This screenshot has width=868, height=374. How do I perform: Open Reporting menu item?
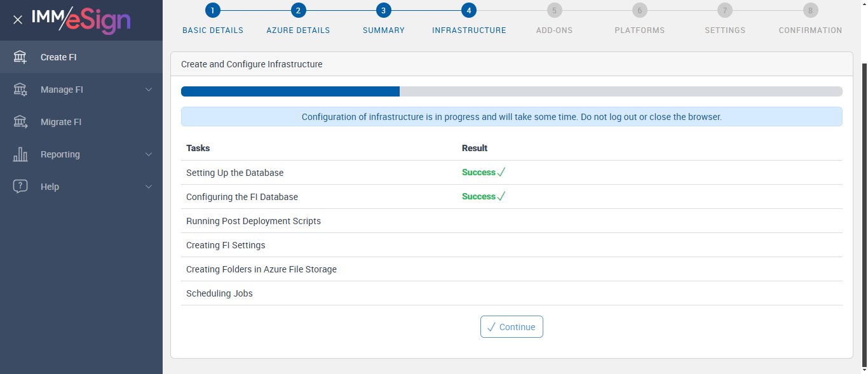point(81,154)
